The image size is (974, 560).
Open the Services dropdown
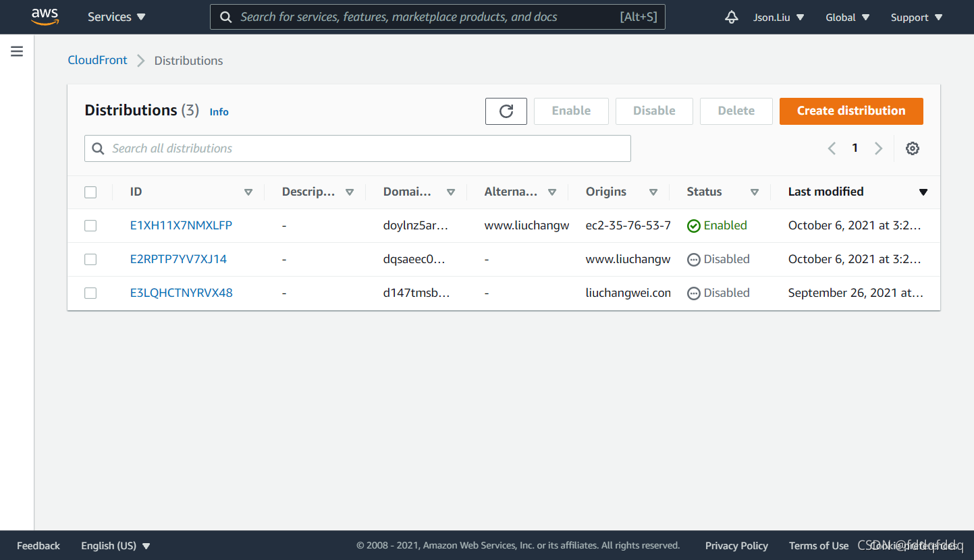116,18
